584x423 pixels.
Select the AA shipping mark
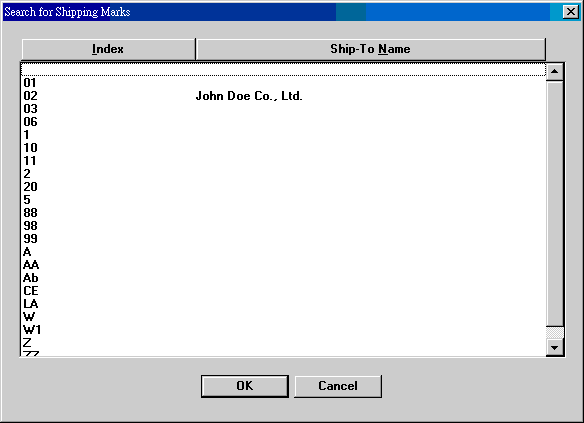tap(283, 265)
